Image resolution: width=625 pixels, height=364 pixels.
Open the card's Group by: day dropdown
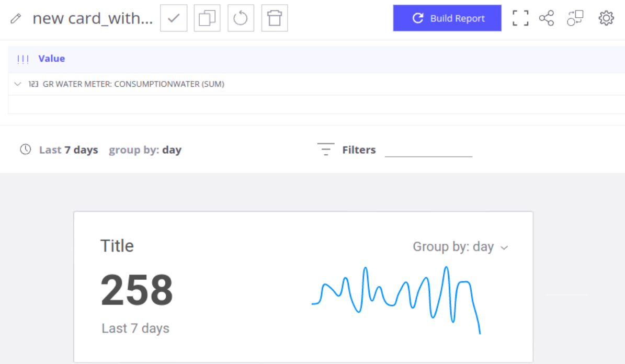[460, 247]
